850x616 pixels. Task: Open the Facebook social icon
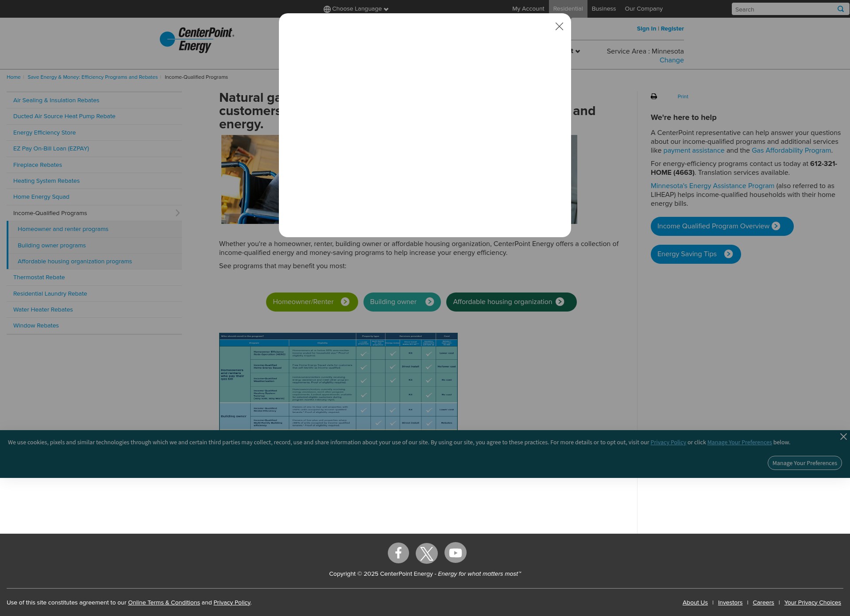398,553
